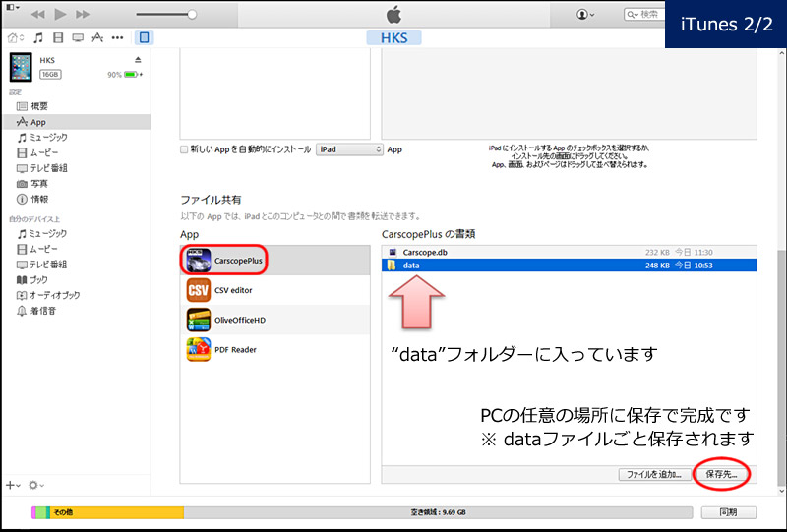Select CarscopePlus in file sharing apps
This screenshot has width=787, height=532.
coord(275,260)
